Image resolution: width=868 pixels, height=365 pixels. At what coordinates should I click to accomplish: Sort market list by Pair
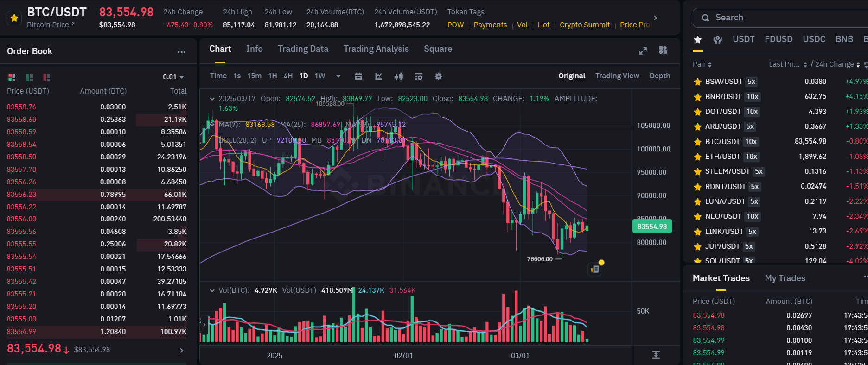tap(702, 64)
